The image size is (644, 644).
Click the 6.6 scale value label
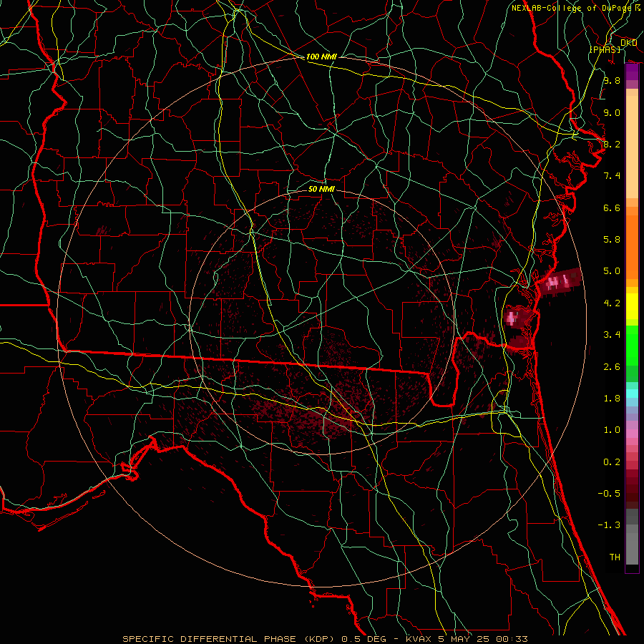(x=612, y=208)
